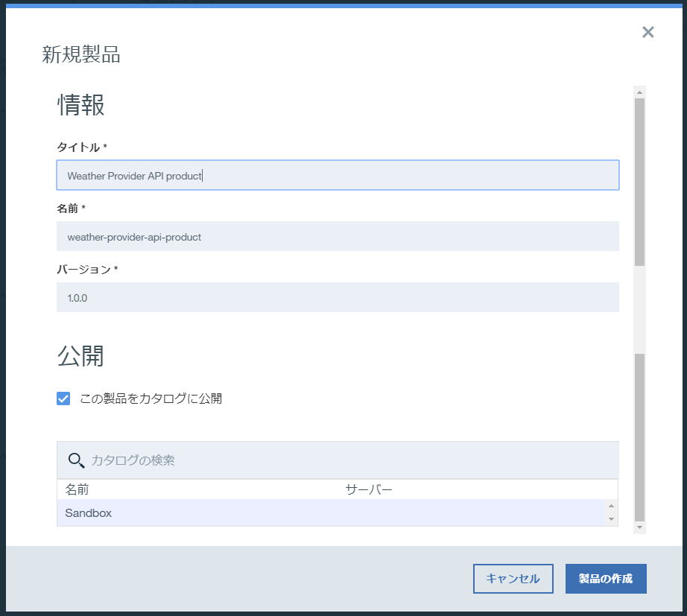Select the Sandbox catalog row
This screenshot has height=616, width=687.
click(332, 512)
